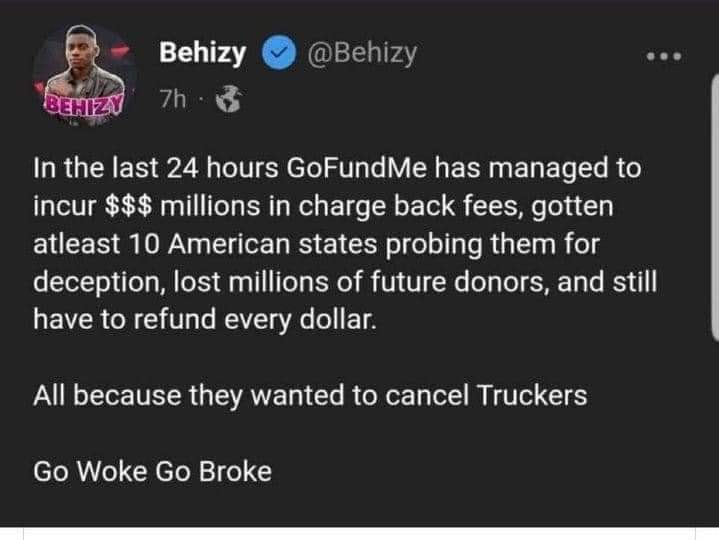Click the word "Truckers" in the post
719x540 pixels.
[532, 395]
